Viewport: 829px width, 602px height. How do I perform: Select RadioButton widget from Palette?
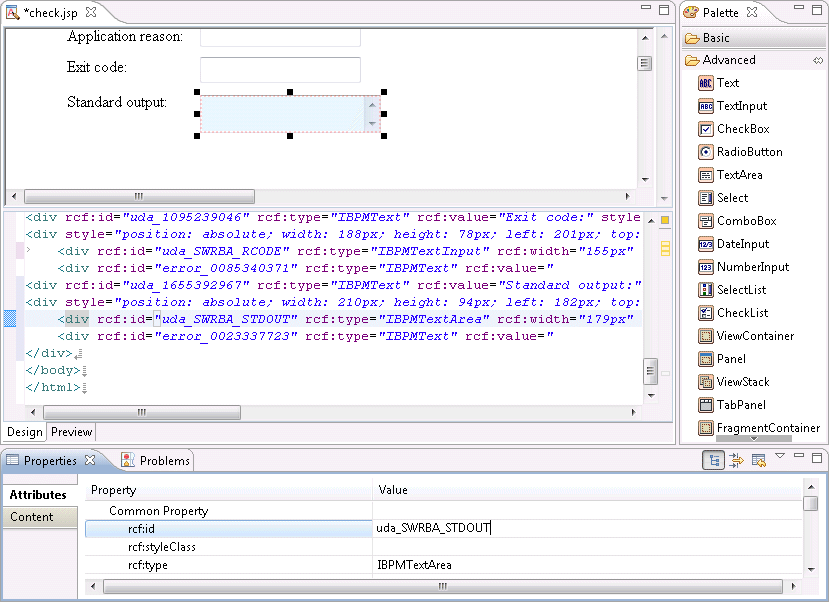pos(740,152)
